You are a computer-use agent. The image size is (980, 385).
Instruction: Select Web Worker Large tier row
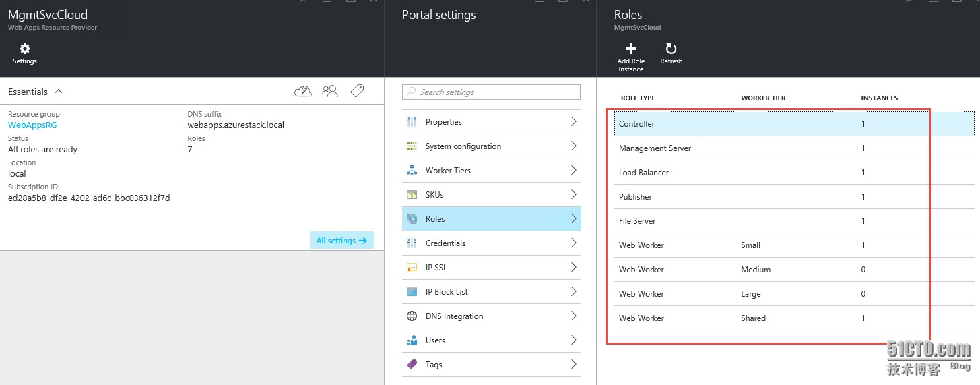point(794,294)
